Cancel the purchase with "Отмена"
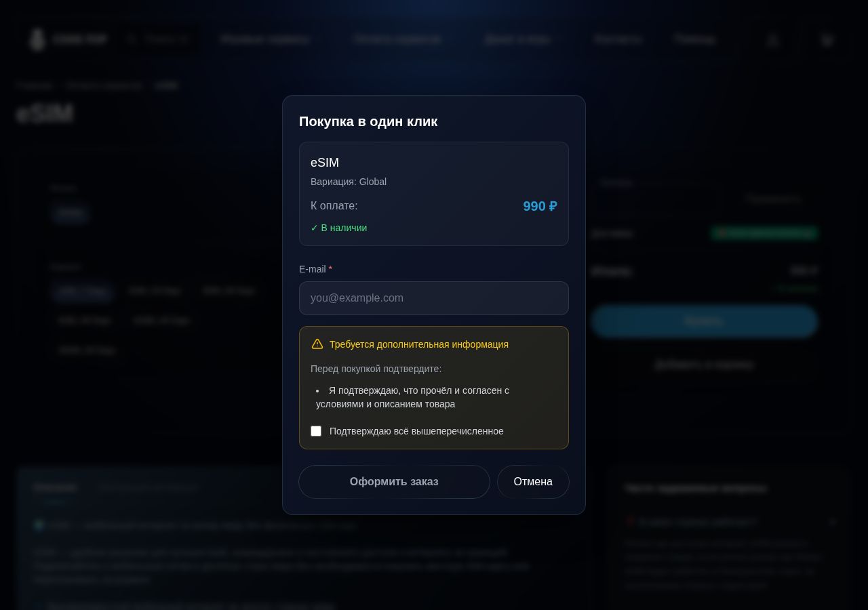The height and width of the screenshot is (610, 868). (x=533, y=482)
